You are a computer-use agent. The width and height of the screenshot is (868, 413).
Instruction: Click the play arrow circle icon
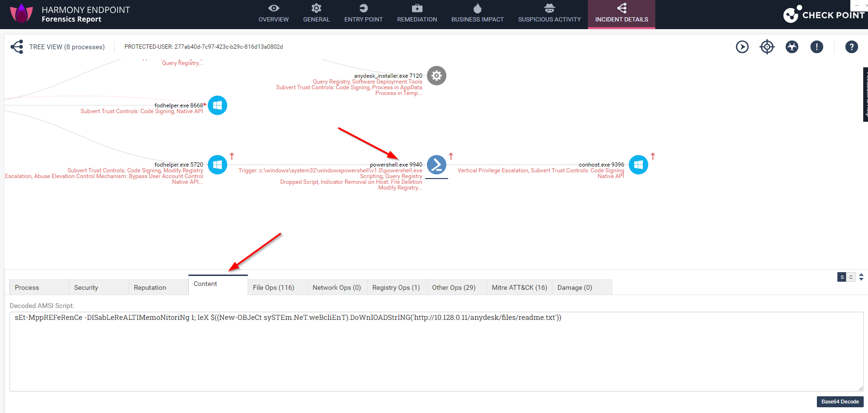742,47
